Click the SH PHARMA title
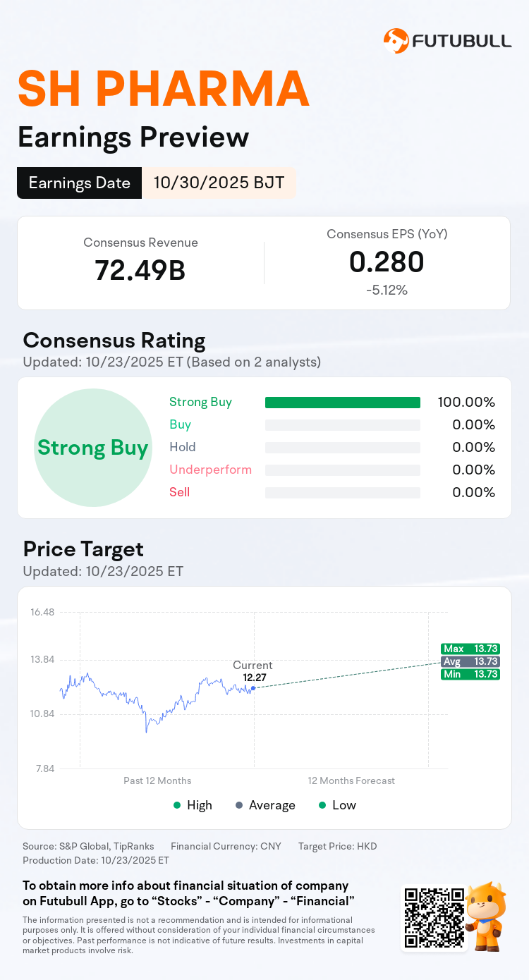Viewport: 529px width, 980px height. [163, 90]
